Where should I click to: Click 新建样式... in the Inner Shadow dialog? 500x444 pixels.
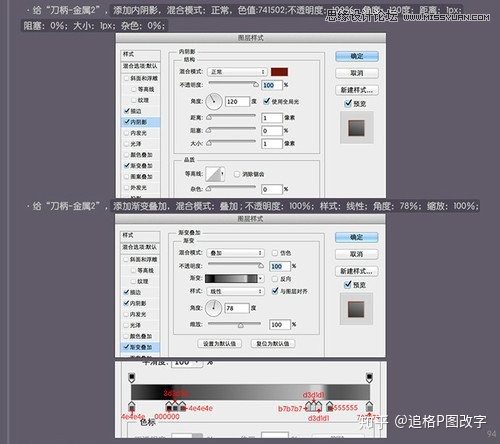[x=357, y=90]
